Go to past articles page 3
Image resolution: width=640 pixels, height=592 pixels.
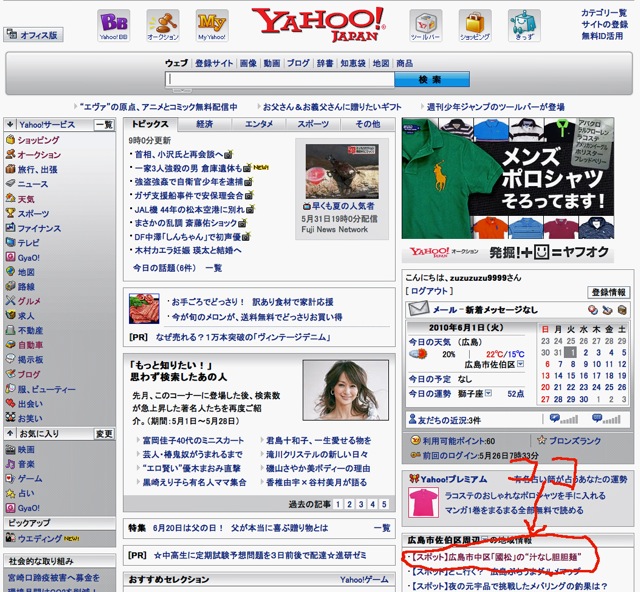tap(361, 504)
